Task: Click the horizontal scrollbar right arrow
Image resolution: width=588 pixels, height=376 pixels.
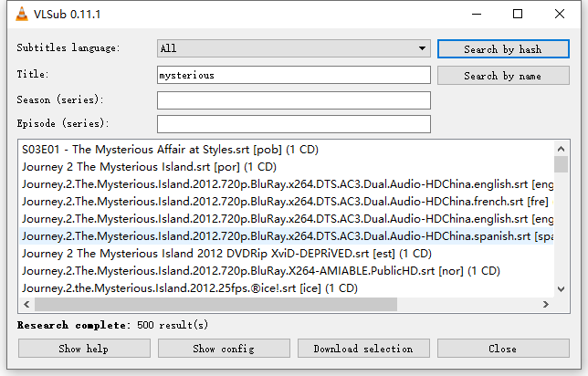Action: tap(546, 305)
